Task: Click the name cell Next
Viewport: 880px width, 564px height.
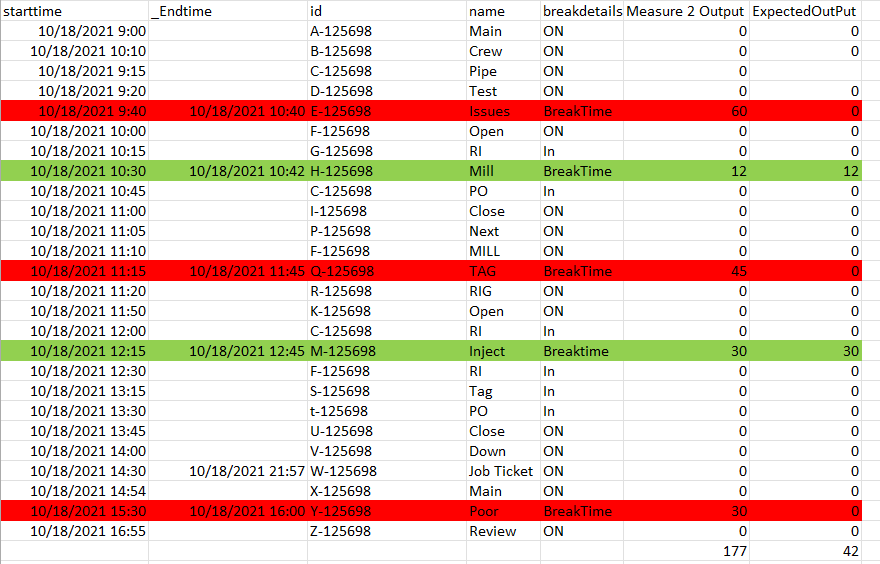Action: (503, 231)
